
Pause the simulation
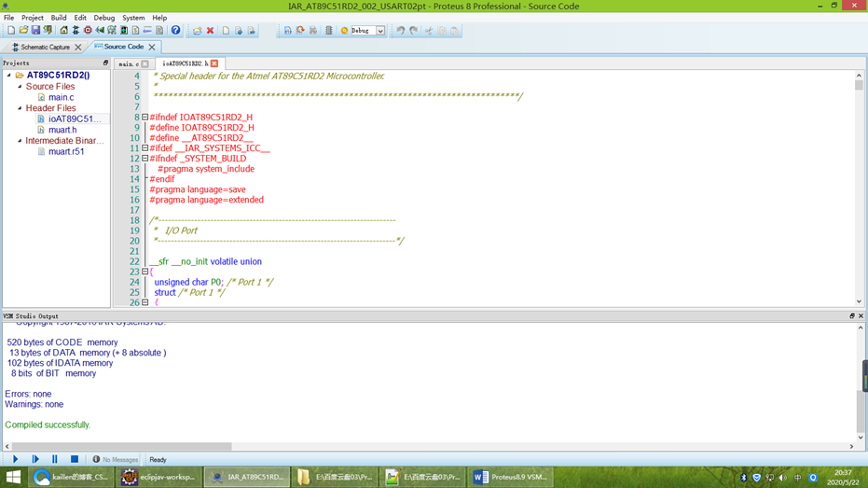pyautogui.click(x=55, y=459)
